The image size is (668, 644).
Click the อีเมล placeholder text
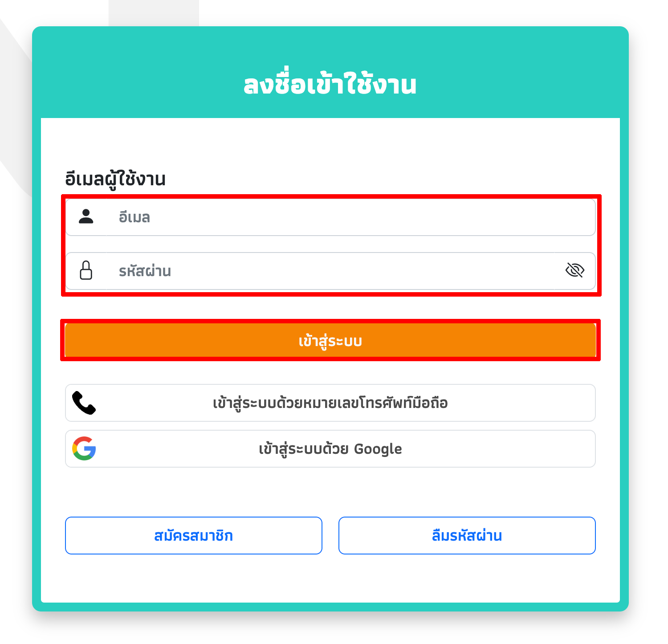click(134, 217)
